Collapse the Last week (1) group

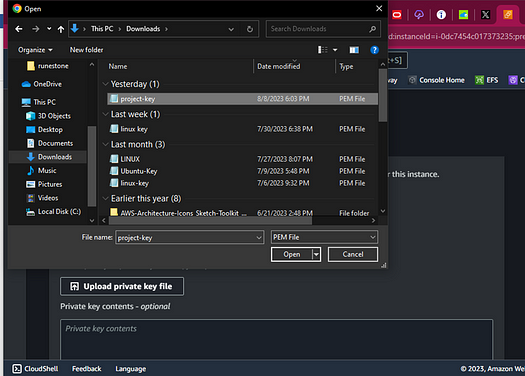[x=105, y=114]
